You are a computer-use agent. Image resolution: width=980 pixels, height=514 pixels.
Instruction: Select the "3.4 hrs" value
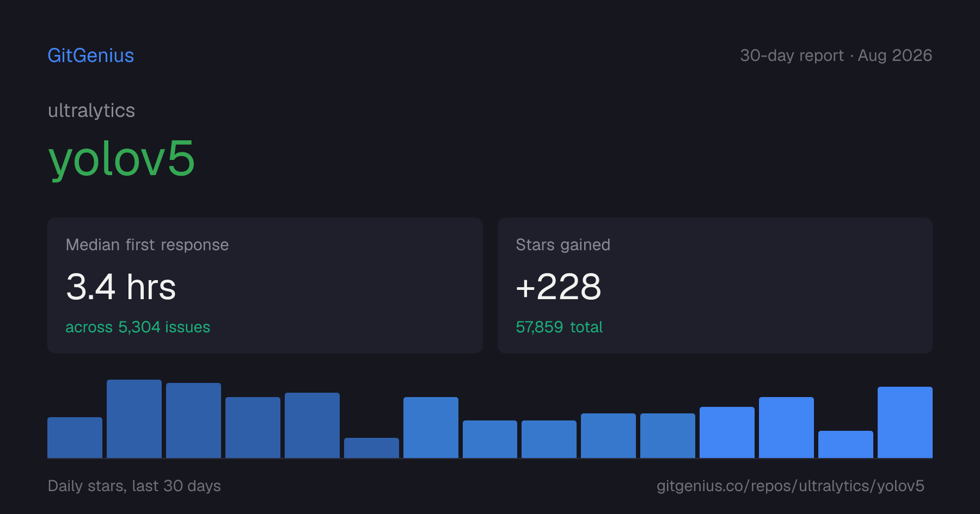121,287
